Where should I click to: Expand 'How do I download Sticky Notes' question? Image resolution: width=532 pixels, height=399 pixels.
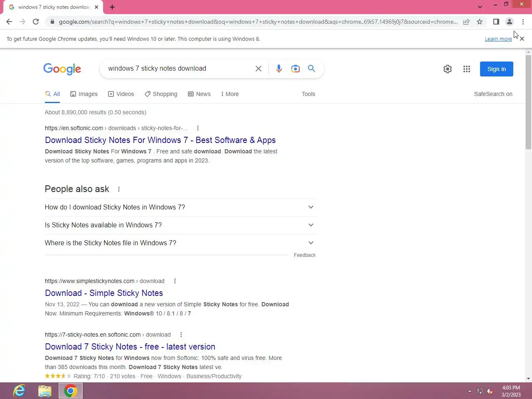click(180, 207)
